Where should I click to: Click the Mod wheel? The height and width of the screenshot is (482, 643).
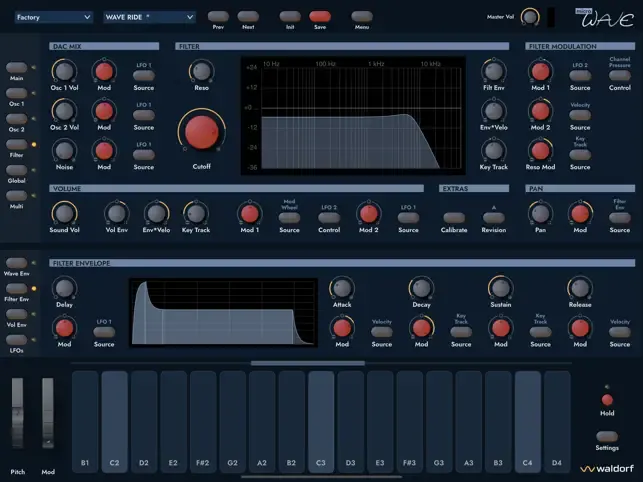pos(48,413)
